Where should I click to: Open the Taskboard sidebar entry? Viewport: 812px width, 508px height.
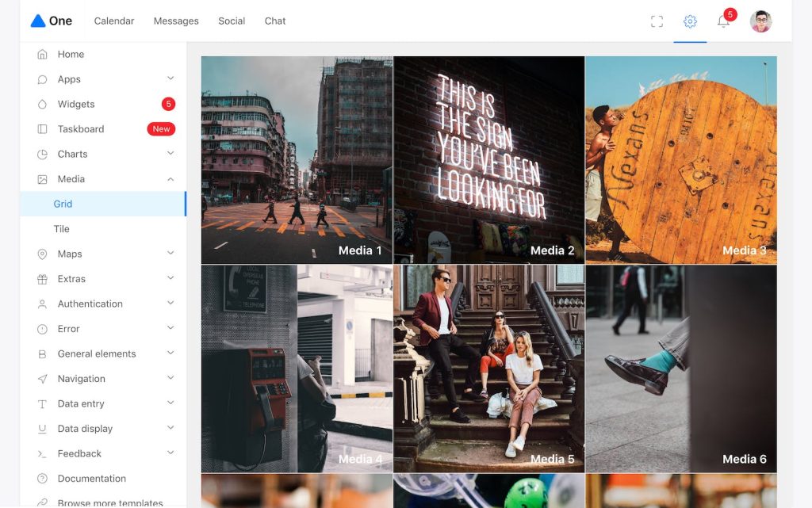pos(103,129)
